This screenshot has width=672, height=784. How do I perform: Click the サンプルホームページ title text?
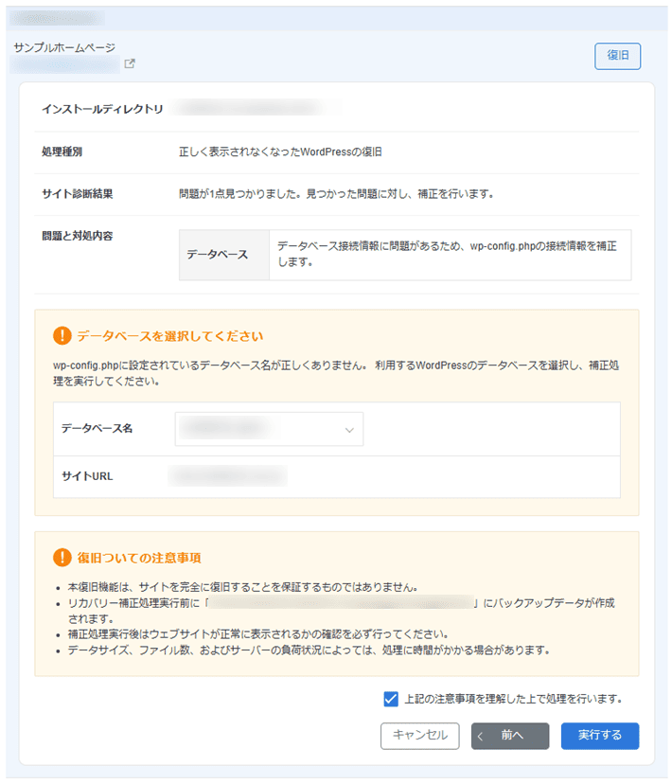pyautogui.click(x=64, y=47)
